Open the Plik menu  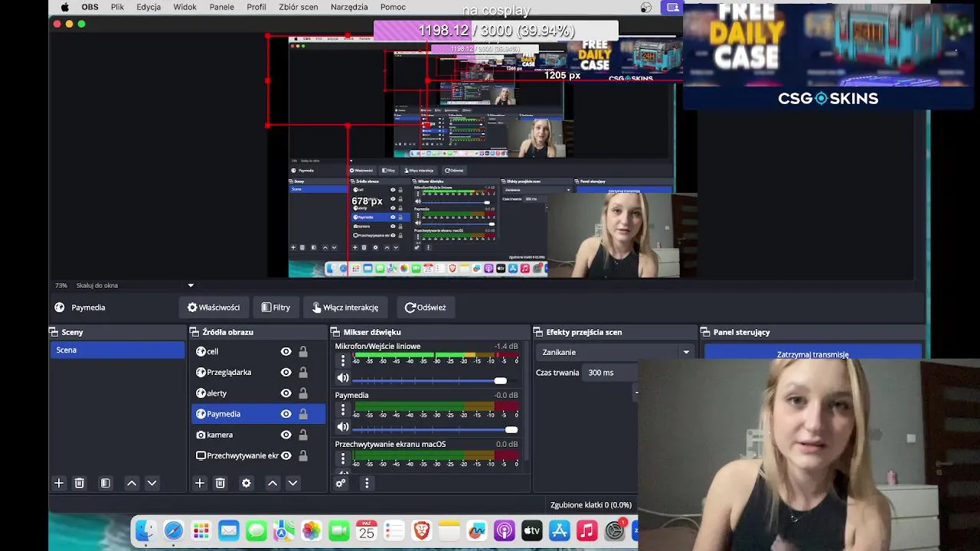point(117,7)
